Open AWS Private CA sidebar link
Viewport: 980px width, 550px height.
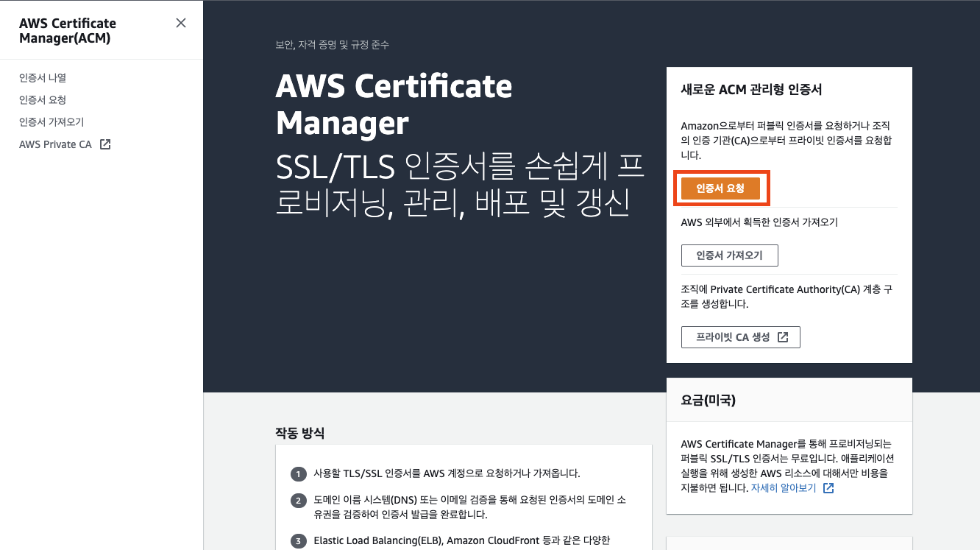(55, 144)
